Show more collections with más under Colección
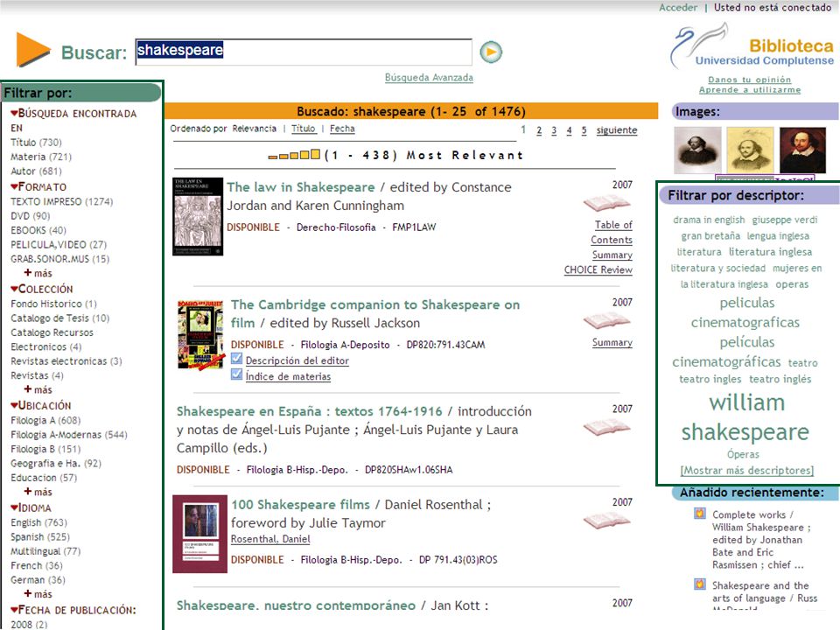Screen dimensions: 840x630 [x=38, y=389]
